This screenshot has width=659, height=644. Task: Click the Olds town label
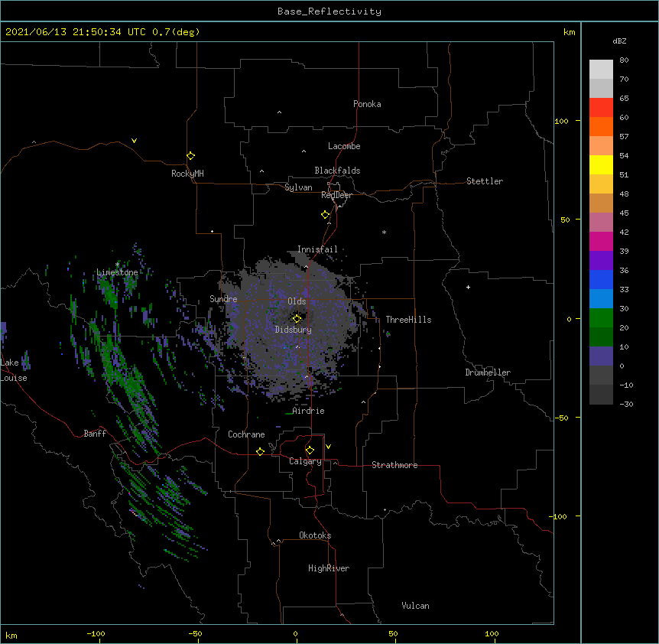[x=297, y=301]
